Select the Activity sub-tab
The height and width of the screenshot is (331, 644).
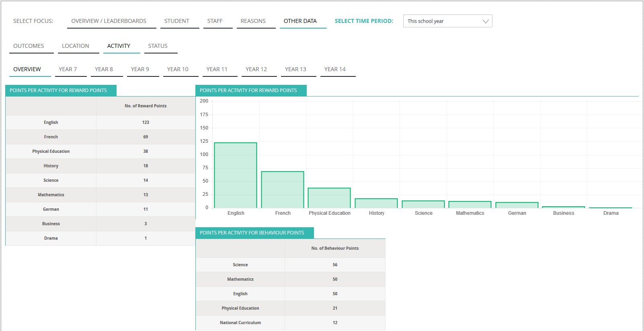[122, 46]
